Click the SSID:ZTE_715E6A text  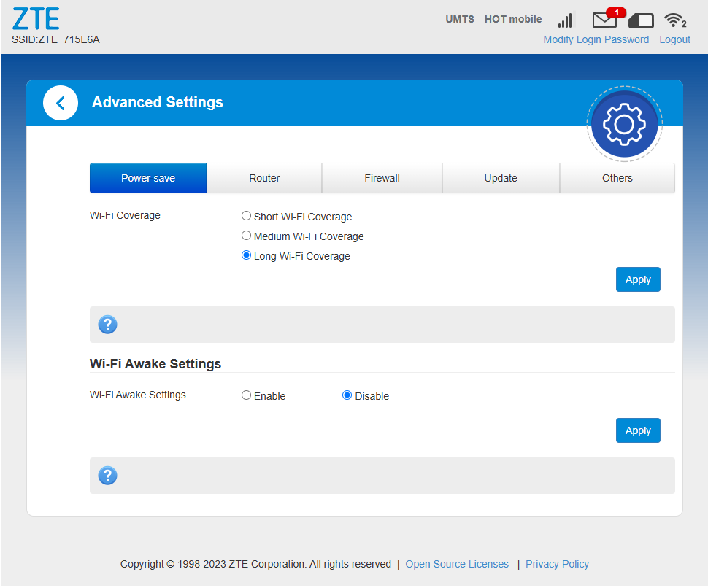(55, 39)
